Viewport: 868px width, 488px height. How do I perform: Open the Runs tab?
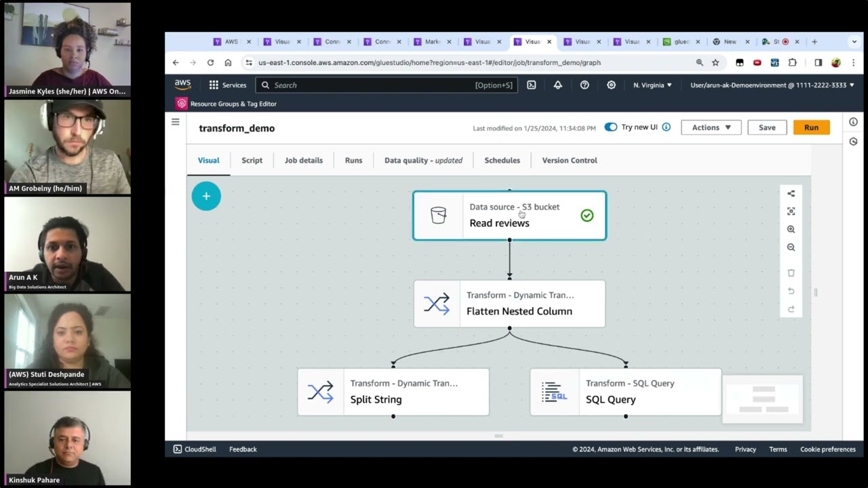pos(353,161)
